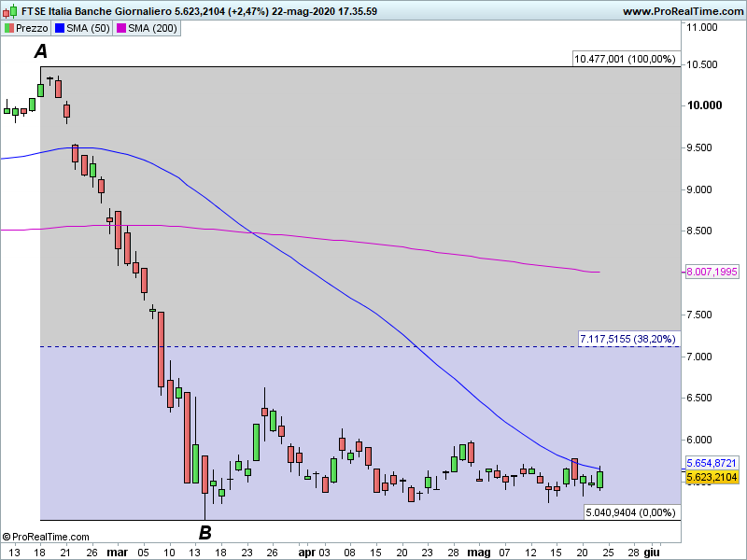Image resolution: width=747 pixels, height=560 pixels.
Task: Click the 7.117,5155 (38,20%) Fibonacci label
Action: click(x=627, y=339)
